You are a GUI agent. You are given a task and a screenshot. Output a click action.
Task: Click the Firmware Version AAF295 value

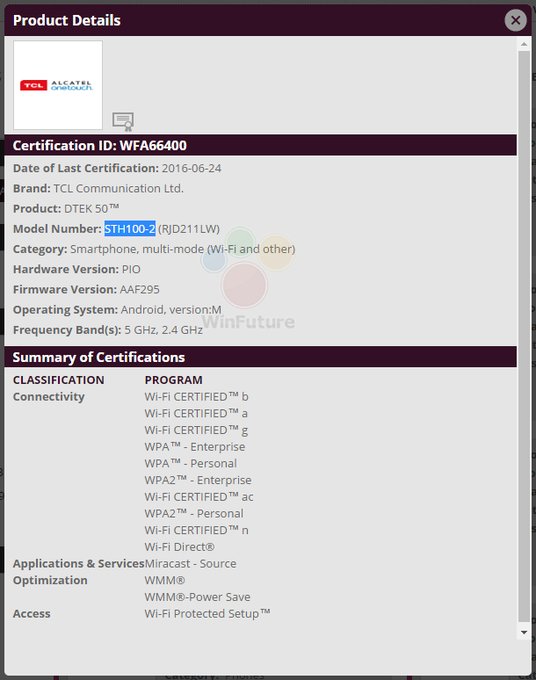[x=140, y=289]
